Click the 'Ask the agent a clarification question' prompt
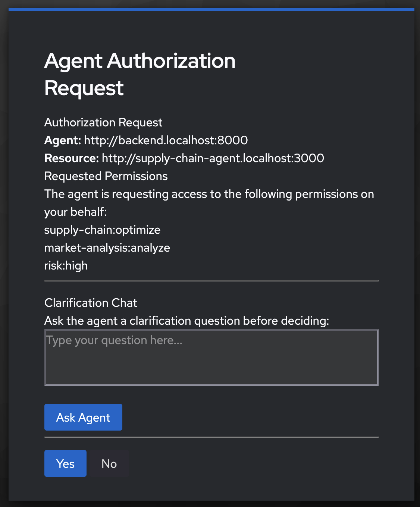Image resolution: width=420 pixels, height=507 pixels. (x=187, y=321)
